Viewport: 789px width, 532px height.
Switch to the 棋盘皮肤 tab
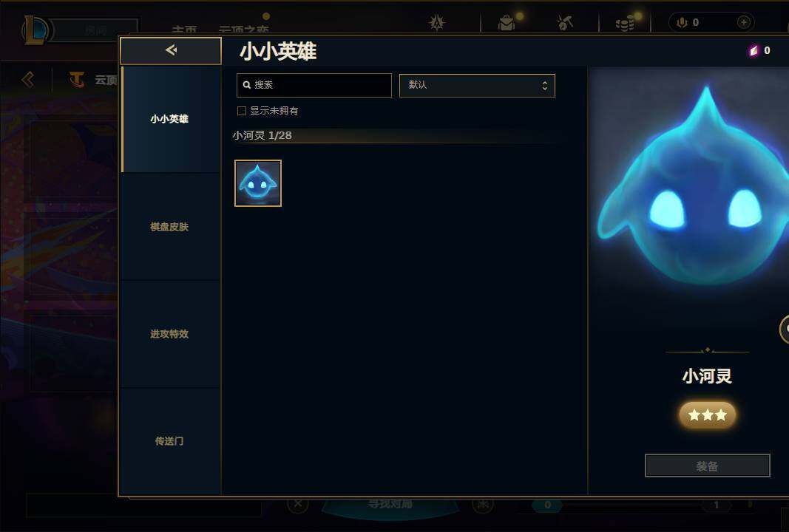[x=171, y=227]
